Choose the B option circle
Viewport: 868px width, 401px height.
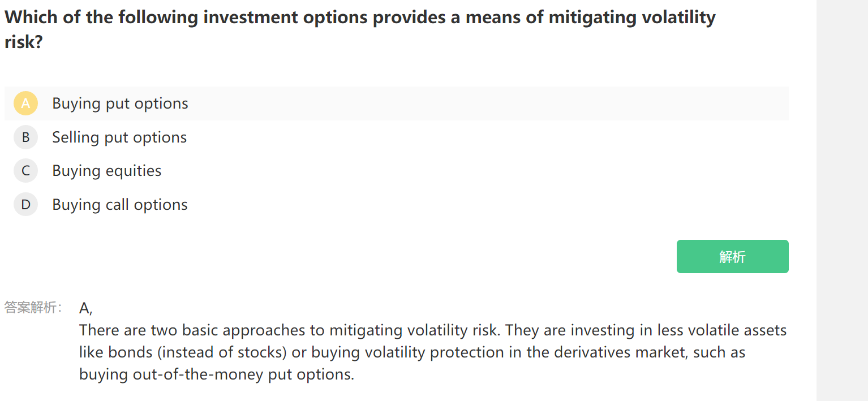25,137
